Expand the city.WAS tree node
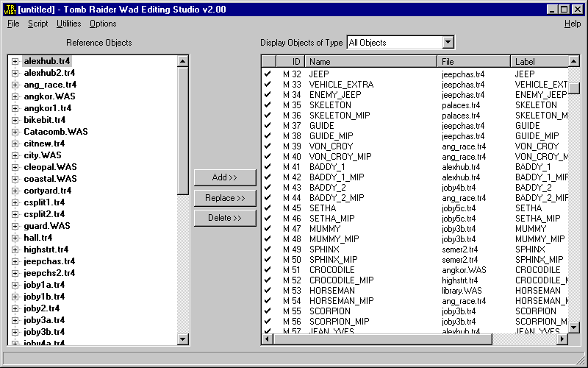Screen dimensions: 588x368 [15, 155]
